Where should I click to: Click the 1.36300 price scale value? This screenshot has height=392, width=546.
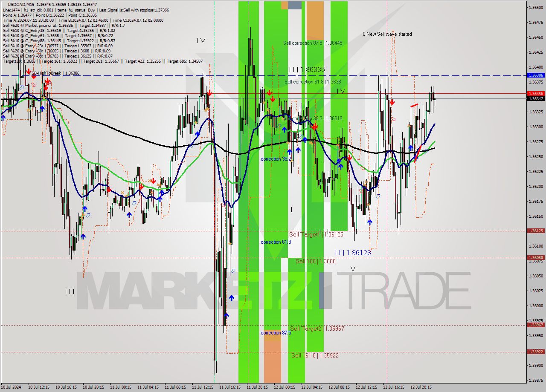[536, 127]
